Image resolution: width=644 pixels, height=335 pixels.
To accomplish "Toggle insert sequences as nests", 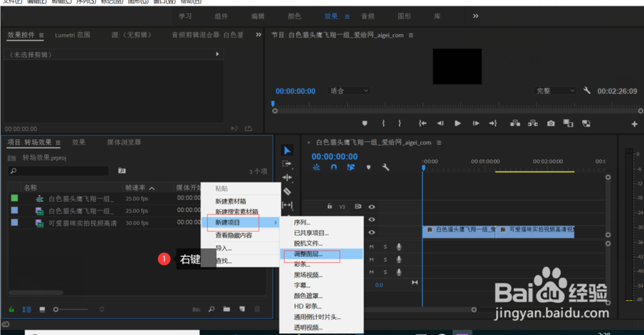I will tap(316, 167).
